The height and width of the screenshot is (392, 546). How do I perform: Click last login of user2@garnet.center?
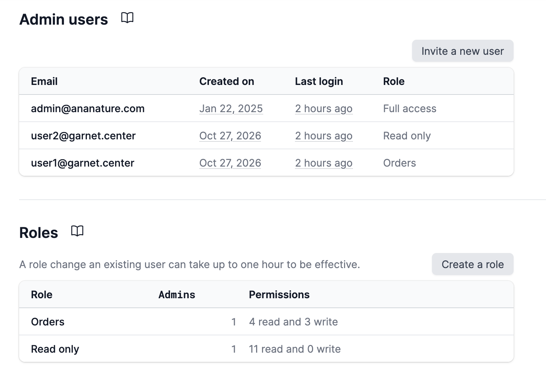[x=324, y=136]
